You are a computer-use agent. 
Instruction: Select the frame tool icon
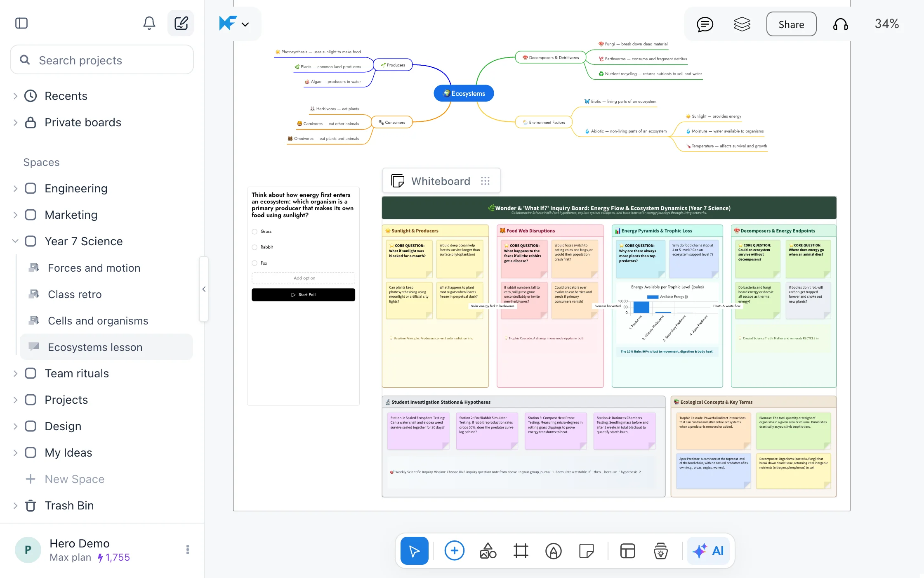click(x=521, y=551)
